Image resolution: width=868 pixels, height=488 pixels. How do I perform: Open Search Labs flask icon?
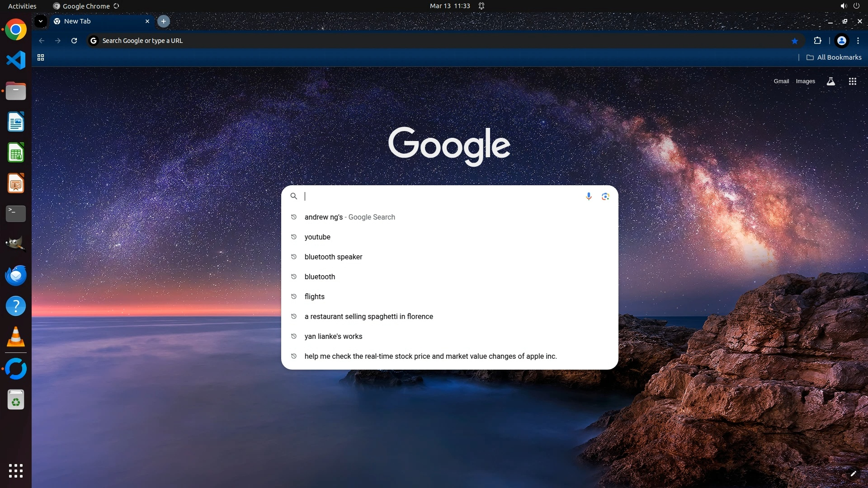point(830,81)
